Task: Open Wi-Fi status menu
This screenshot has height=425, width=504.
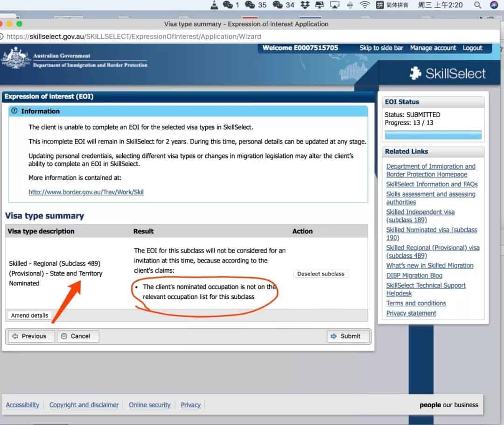Action: pyautogui.click(x=364, y=5)
